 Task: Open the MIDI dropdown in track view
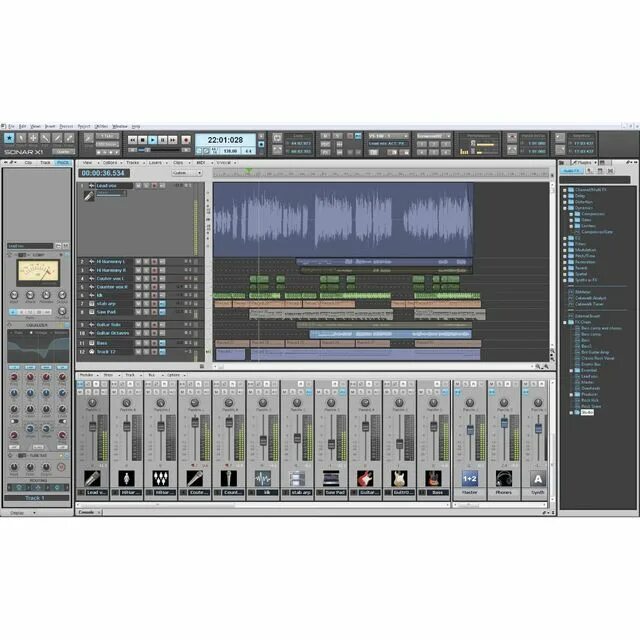(x=202, y=163)
